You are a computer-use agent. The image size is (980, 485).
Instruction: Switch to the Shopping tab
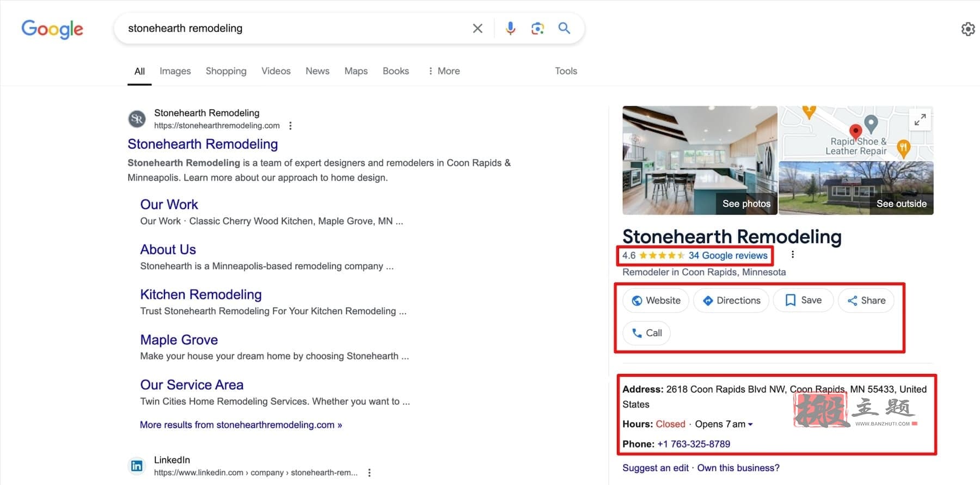click(226, 71)
